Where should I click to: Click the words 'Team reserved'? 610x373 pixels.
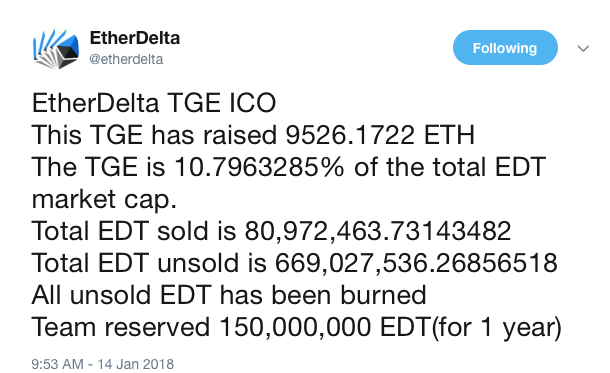tap(121, 327)
